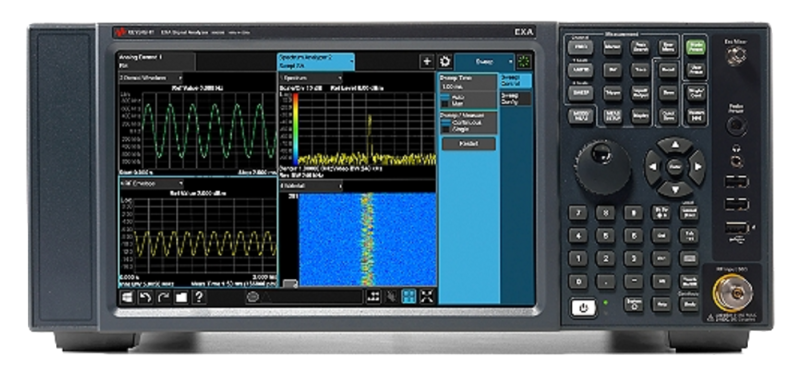Click the minus sign keypad key
This screenshot has width=804, height=375.
tap(633, 281)
